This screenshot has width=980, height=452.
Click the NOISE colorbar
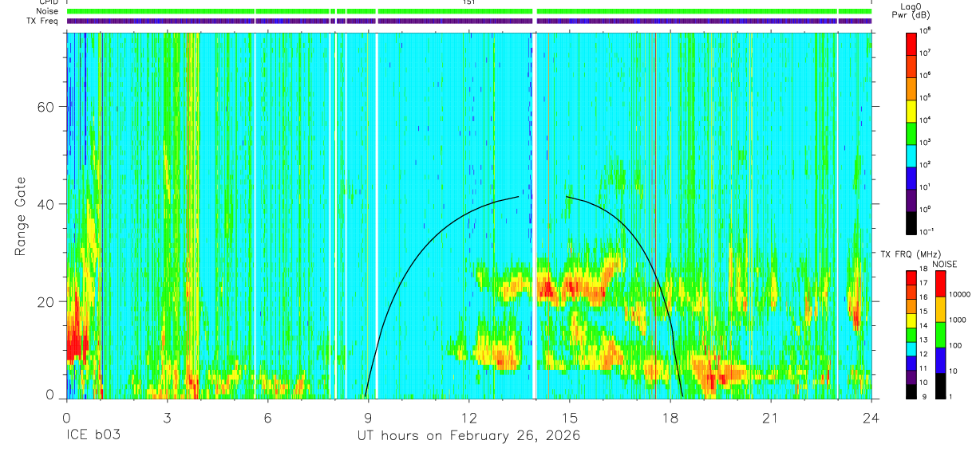[x=942, y=334]
